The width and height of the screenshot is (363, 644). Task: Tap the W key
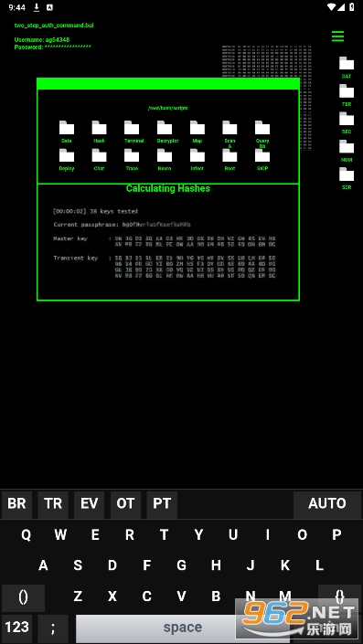[x=60, y=534]
